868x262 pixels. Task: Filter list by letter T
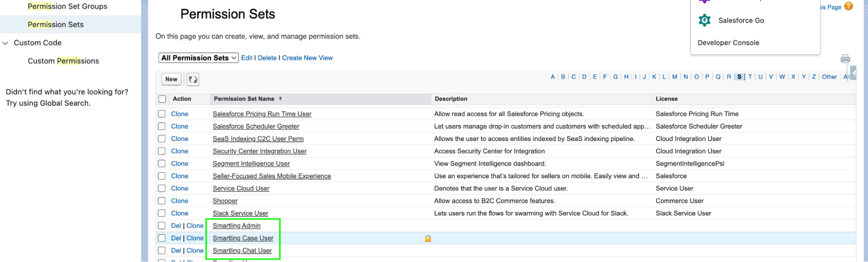pyautogui.click(x=750, y=77)
